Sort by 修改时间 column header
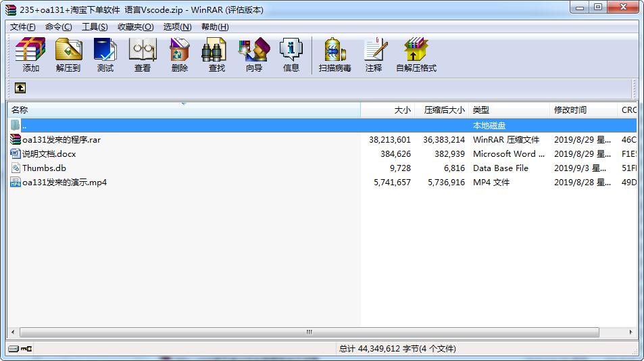 [x=583, y=110]
